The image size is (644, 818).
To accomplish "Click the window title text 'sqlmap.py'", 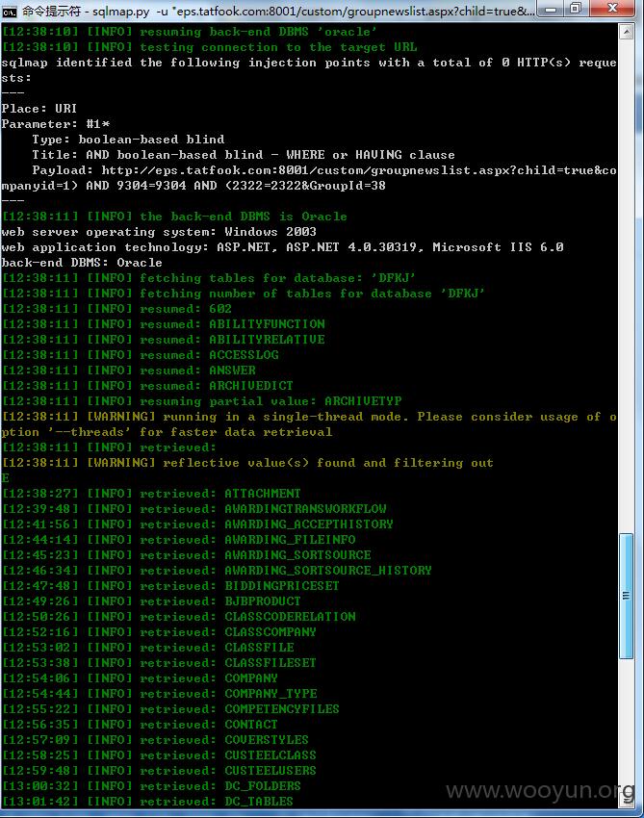I will tap(121, 11).
